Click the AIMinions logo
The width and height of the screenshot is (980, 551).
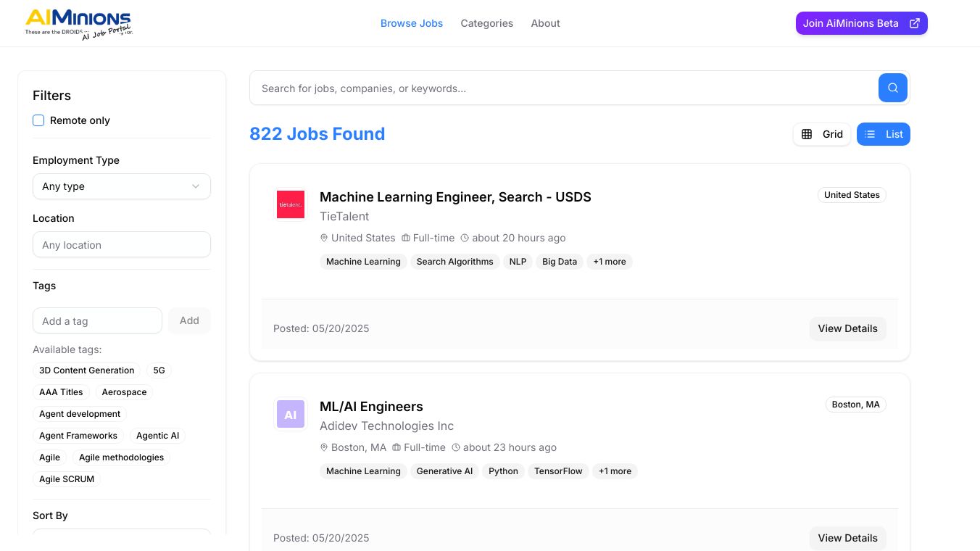pos(78,23)
